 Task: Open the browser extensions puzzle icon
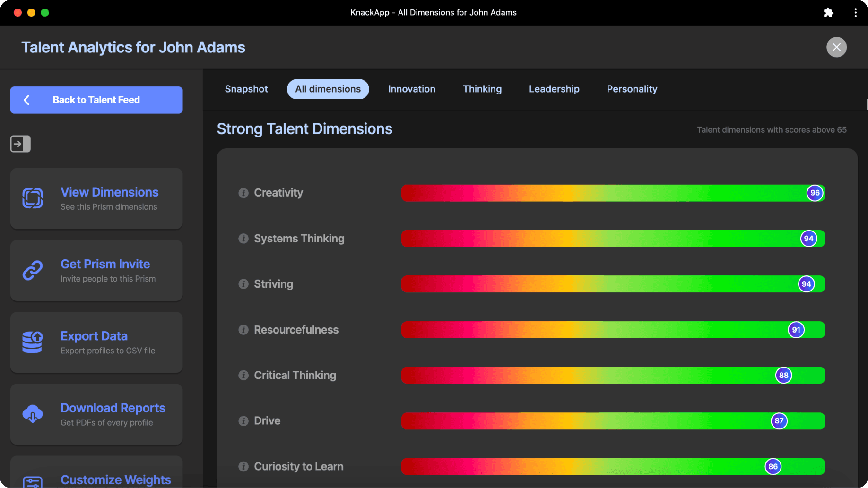(828, 13)
